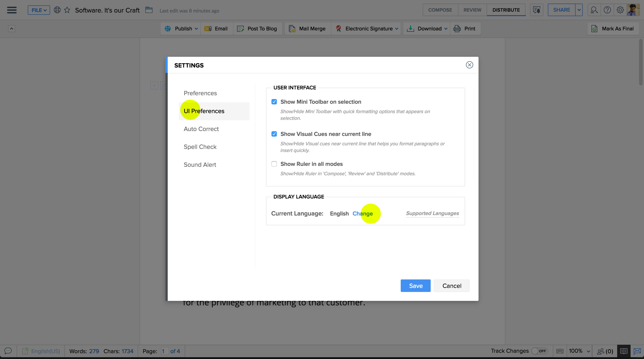Open the search icon in header
Image resolution: width=644 pixels, height=359 pixels.
click(x=594, y=10)
